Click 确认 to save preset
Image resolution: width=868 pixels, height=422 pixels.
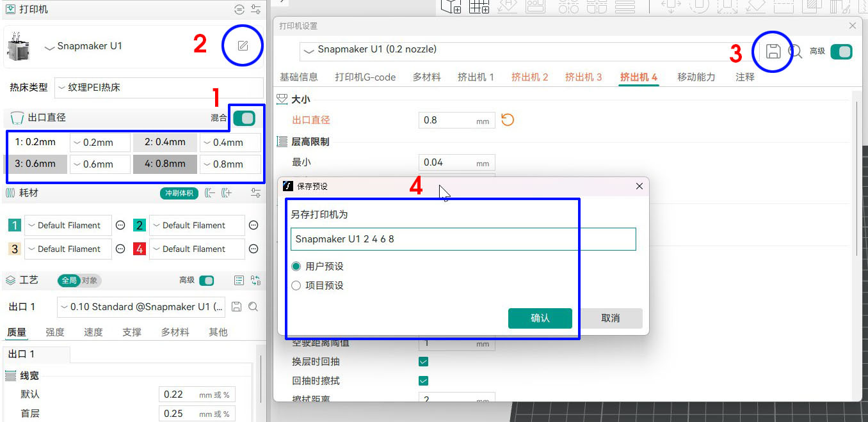pyautogui.click(x=540, y=318)
